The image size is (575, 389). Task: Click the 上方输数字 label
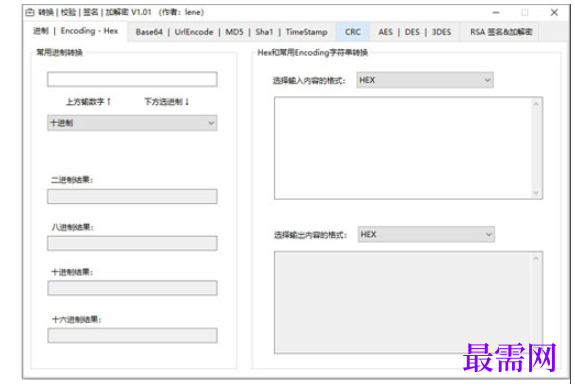coord(88,102)
